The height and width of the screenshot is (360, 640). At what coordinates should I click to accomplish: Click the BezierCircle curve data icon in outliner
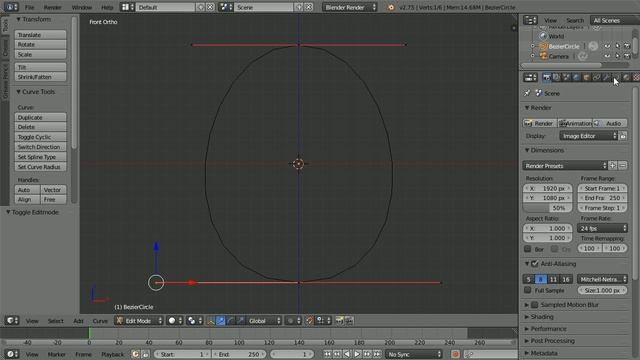(593, 46)
